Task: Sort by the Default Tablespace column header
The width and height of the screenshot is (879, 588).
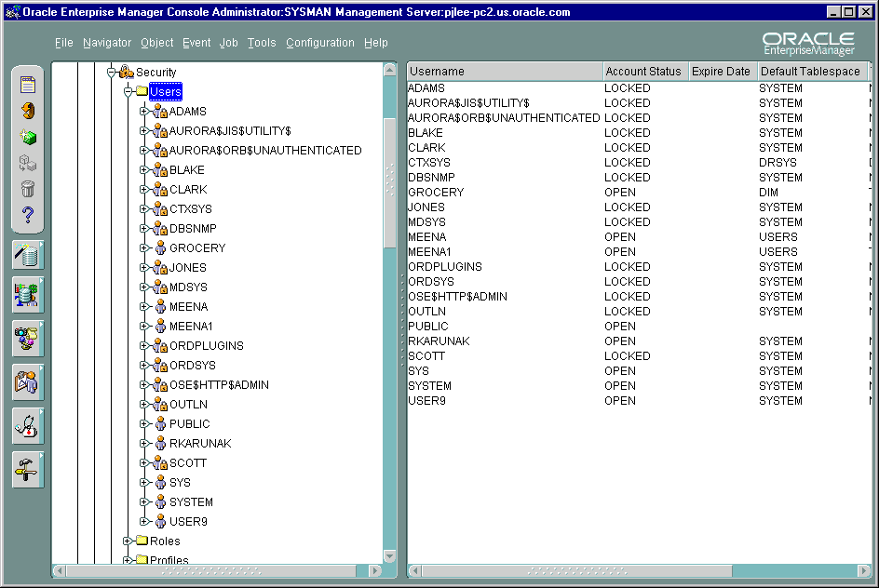Action: (812, 71)
